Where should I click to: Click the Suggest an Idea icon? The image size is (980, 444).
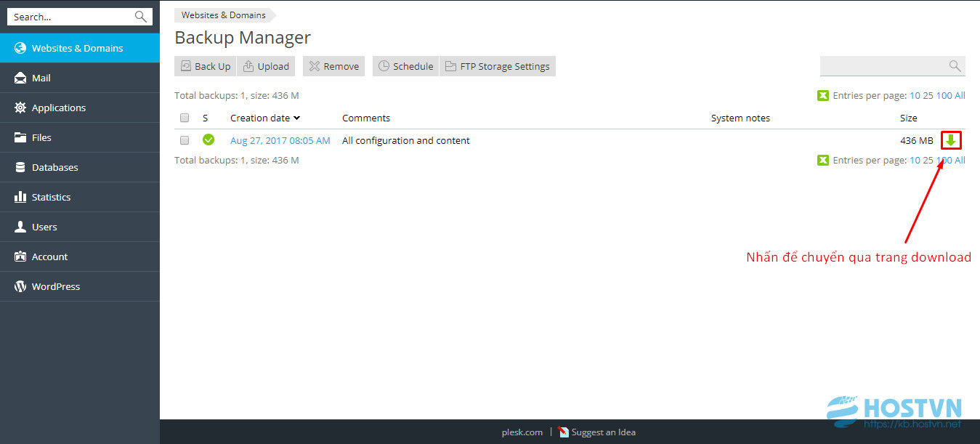tap(564, 432)
